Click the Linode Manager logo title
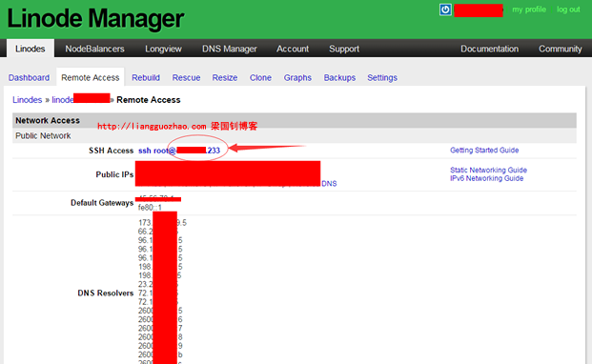The width and height of the screenshot is (592, 364). [x=95, y=18]
